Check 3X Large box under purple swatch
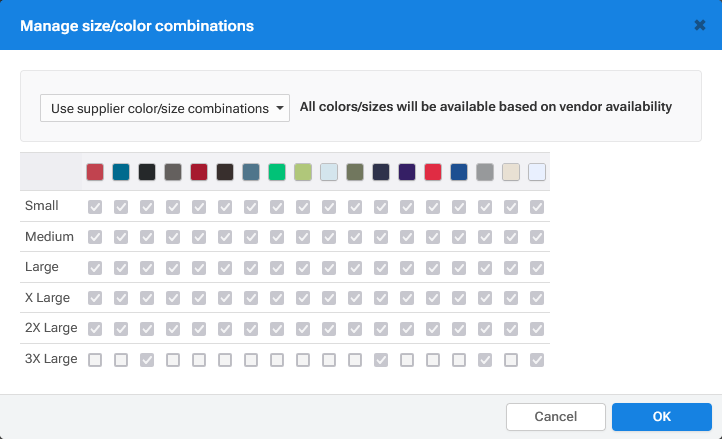 pos(407,360)
